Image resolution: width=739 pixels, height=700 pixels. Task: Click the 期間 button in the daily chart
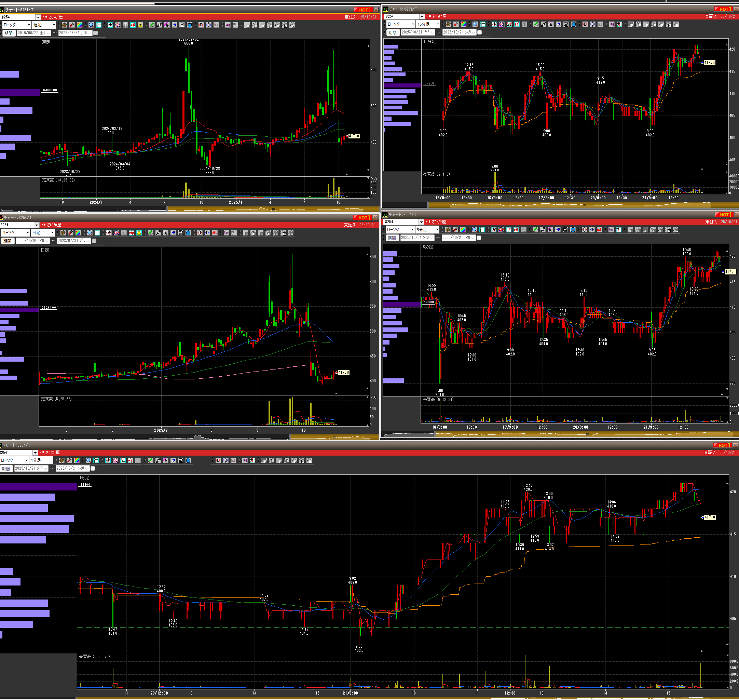[7, 241]
